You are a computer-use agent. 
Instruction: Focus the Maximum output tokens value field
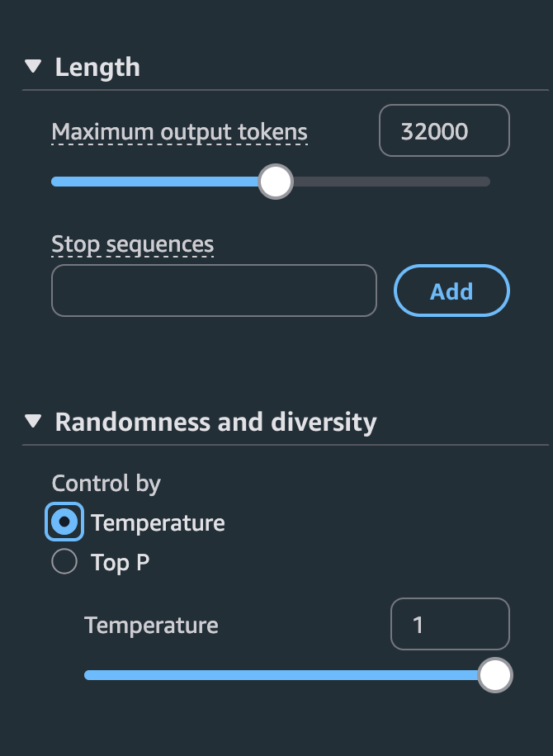pos(444,131)
